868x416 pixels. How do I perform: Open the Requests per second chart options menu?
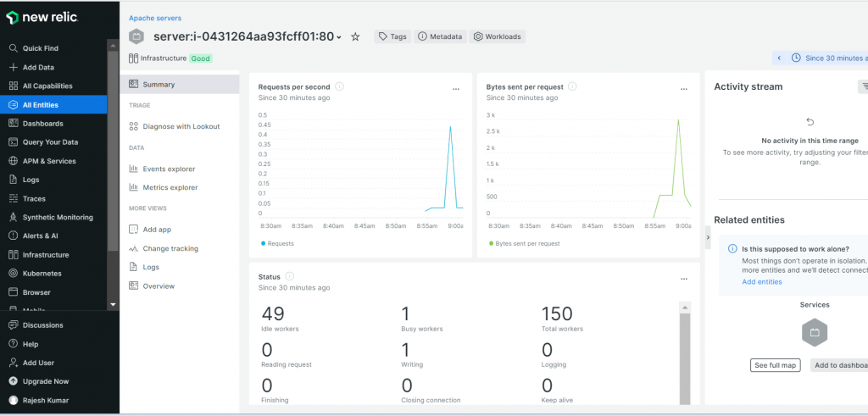[x=456, y=88]
